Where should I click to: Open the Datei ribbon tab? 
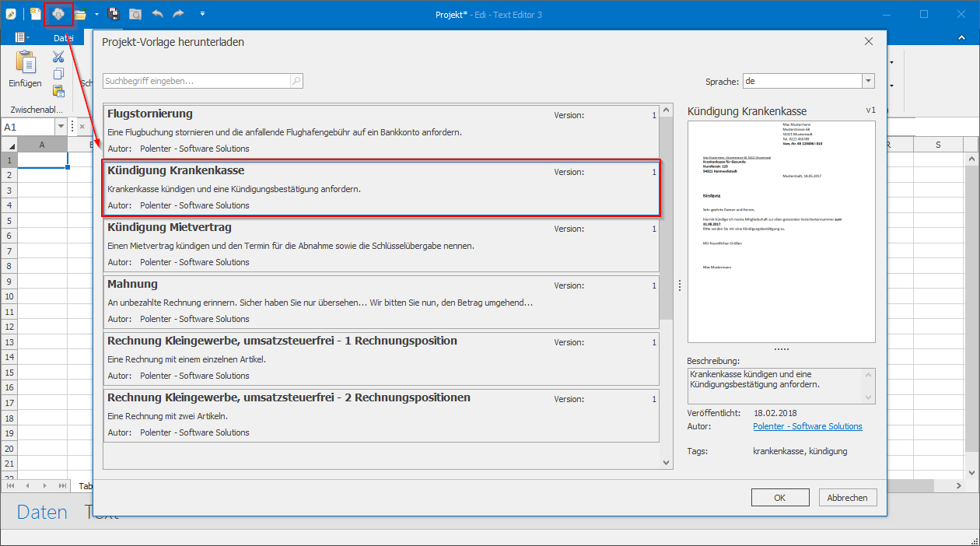point(64,37)
